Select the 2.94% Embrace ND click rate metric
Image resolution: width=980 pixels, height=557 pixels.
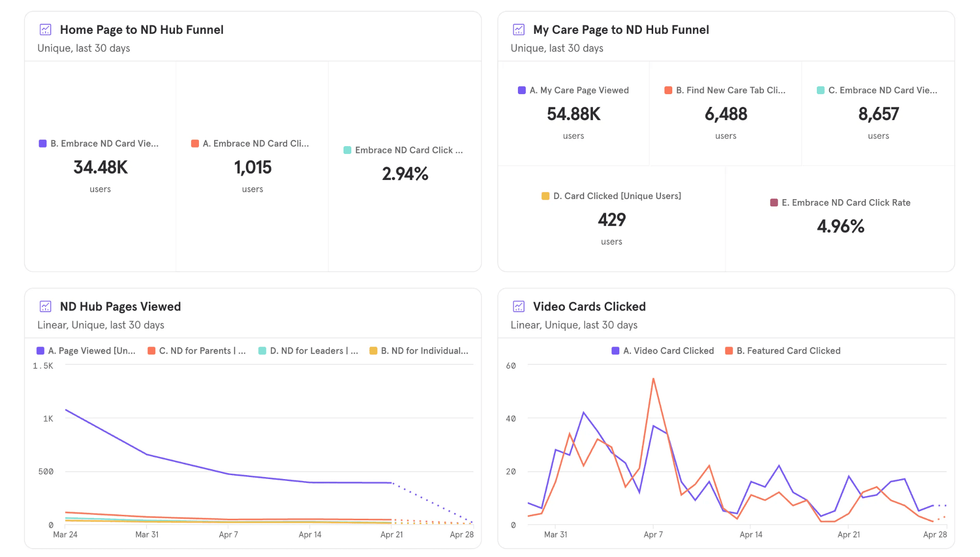point(405,174)
